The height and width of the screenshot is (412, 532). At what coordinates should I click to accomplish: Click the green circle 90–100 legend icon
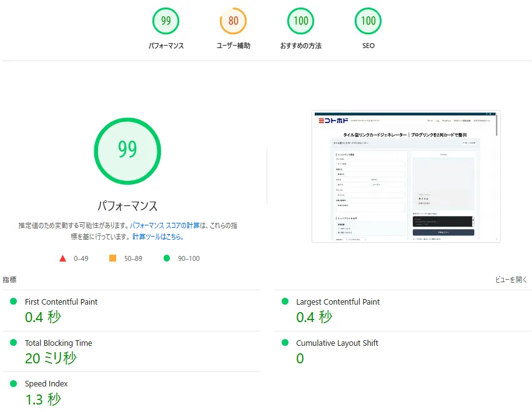167,258
